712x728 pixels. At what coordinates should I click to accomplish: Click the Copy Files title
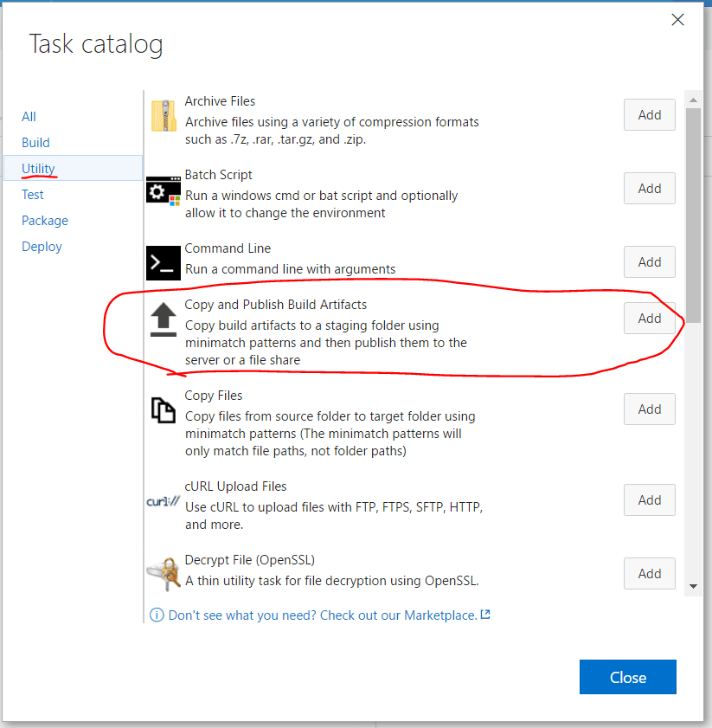coord(214,396)
